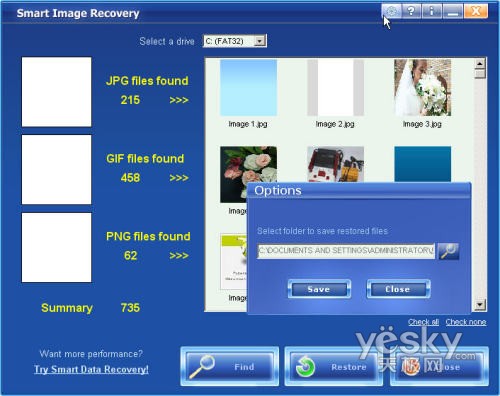
Task: Click the Check none link
Action: point(466,322)
